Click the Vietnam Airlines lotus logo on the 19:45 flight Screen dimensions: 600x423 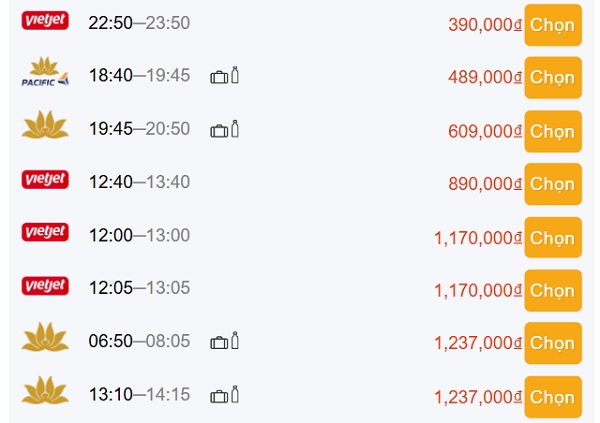[45, 125]
